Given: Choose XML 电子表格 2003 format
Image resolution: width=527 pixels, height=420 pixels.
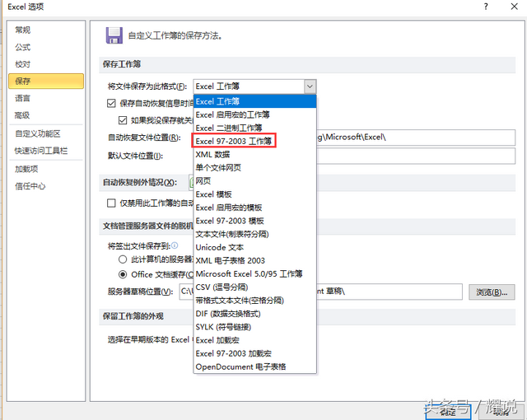Looking at the screenshot, I should [x=254, y=261].
